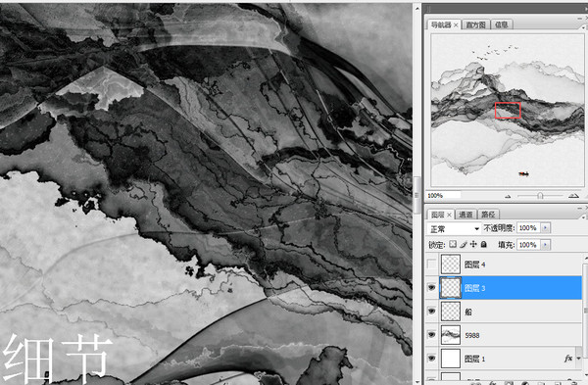Click navigator zoom percentage field

pos(444,195)
